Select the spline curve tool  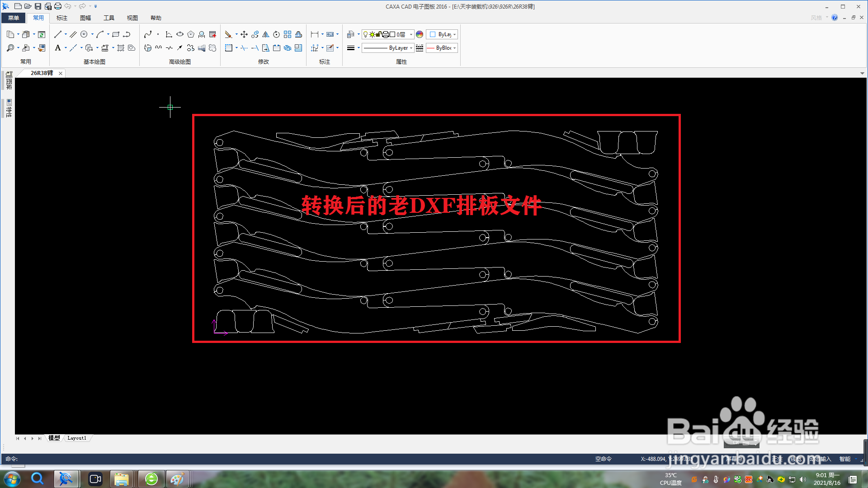click(x=148, y=34)
